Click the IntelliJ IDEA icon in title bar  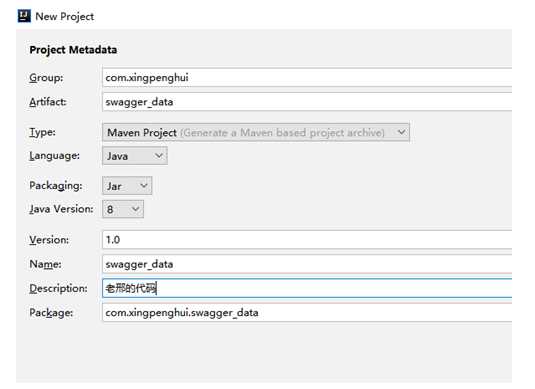click(24, 16)
